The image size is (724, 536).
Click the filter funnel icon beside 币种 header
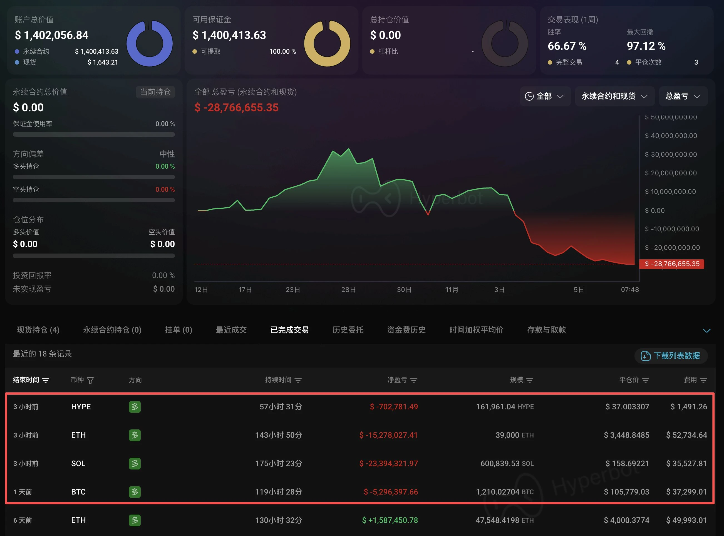click(x=91, y=381)
